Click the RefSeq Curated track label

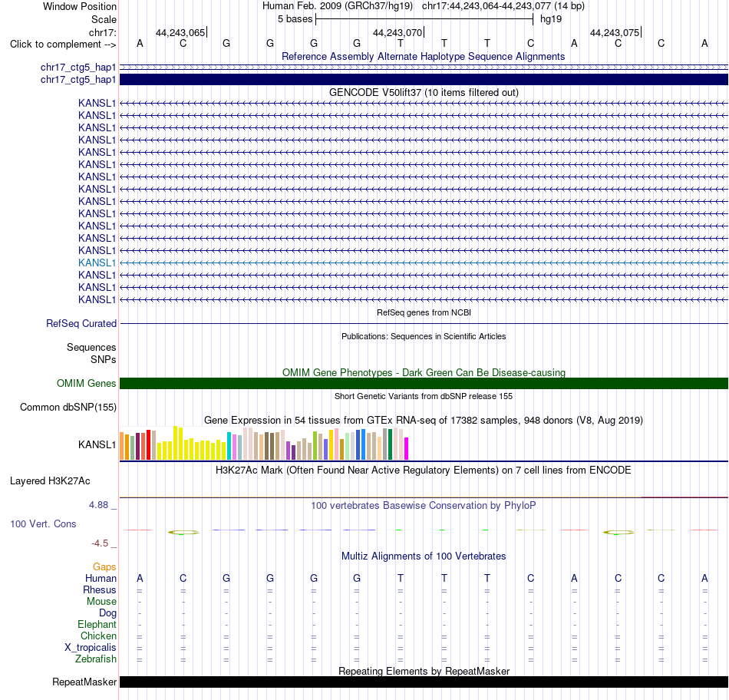pos(81,323)
